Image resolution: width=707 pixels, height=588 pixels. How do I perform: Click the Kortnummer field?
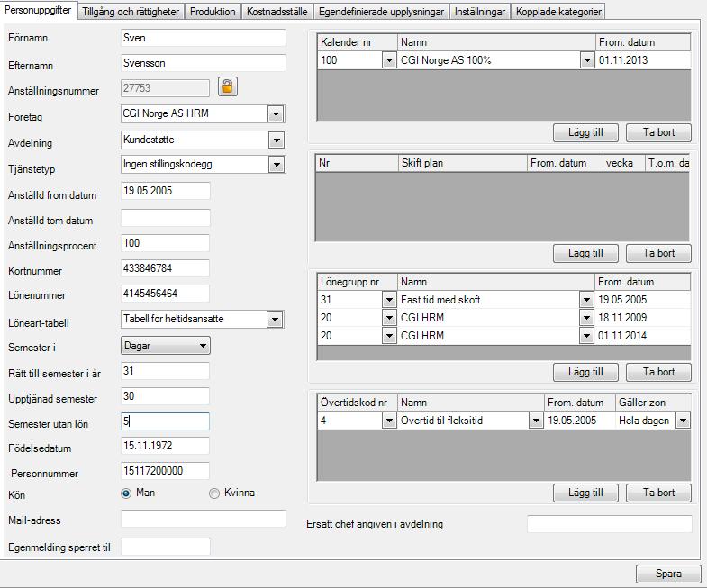[x=165, y=268]
